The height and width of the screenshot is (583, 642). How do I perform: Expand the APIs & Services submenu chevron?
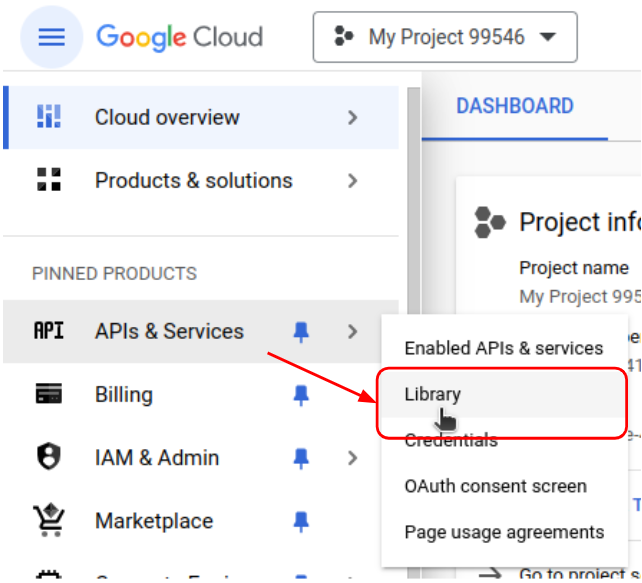[x=352, y=331]
